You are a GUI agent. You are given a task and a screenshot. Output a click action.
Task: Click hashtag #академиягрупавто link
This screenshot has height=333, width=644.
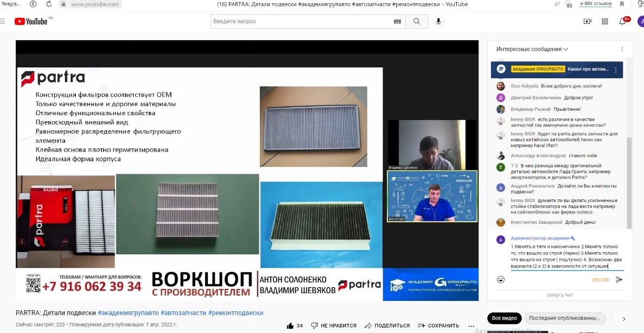(128, 313)
